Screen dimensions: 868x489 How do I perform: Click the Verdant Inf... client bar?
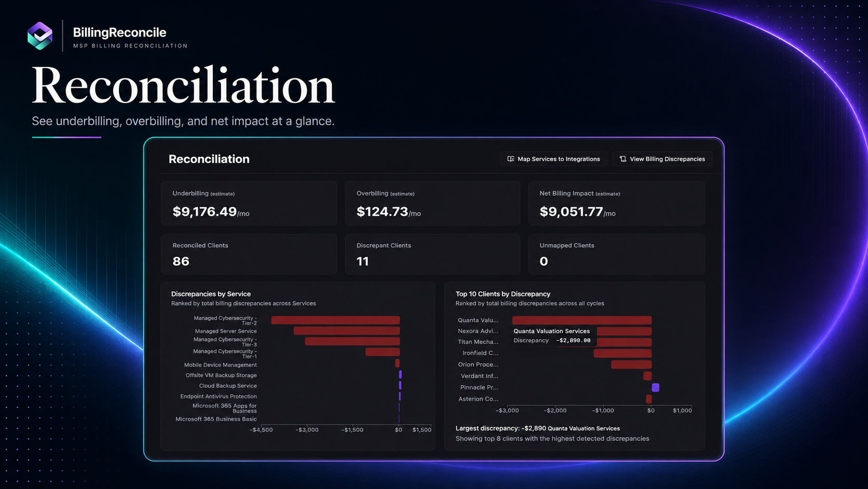tap(647, 376)
